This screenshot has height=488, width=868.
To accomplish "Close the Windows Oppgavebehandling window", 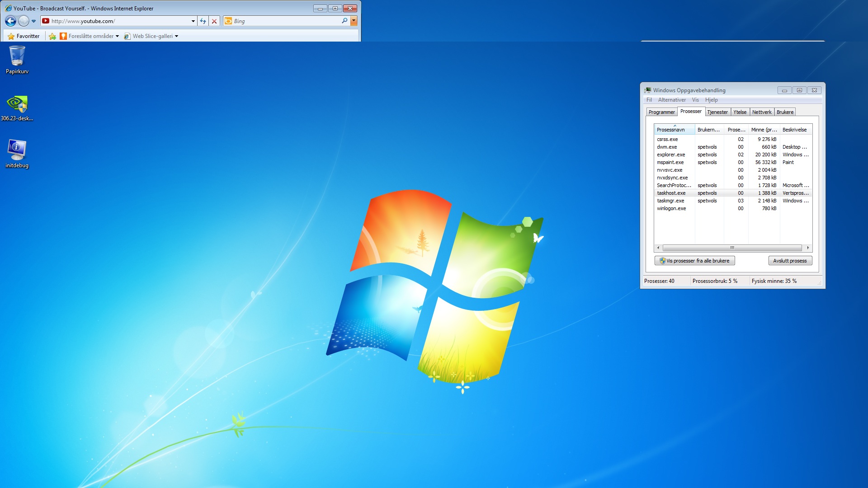I will (x=814, y=90).
